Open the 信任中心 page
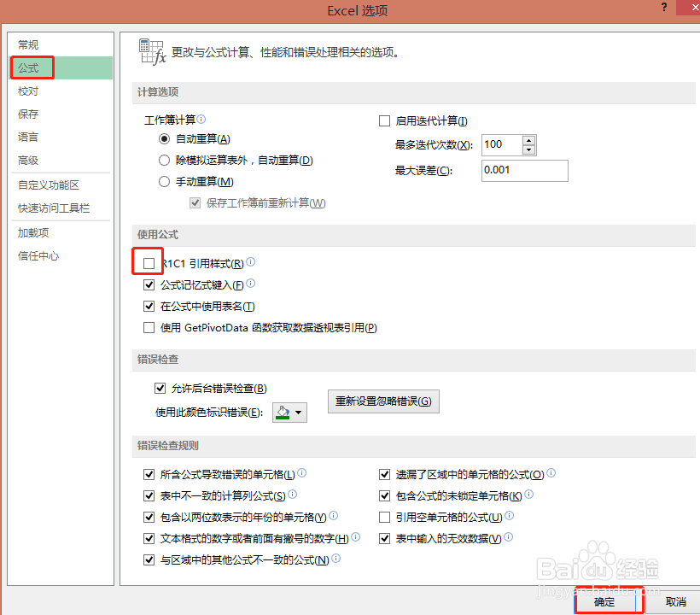Viewport: 700px width, 615px height. [x=38, y=256]
